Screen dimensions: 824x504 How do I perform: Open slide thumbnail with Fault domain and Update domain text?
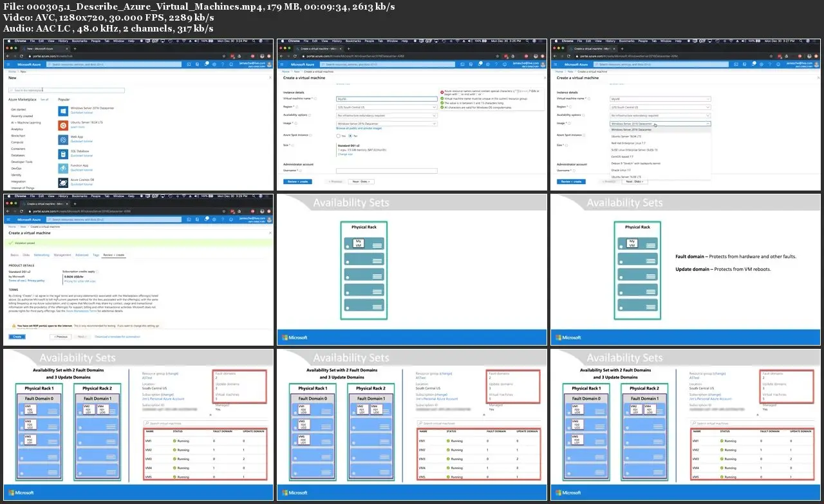pos(687,269)
